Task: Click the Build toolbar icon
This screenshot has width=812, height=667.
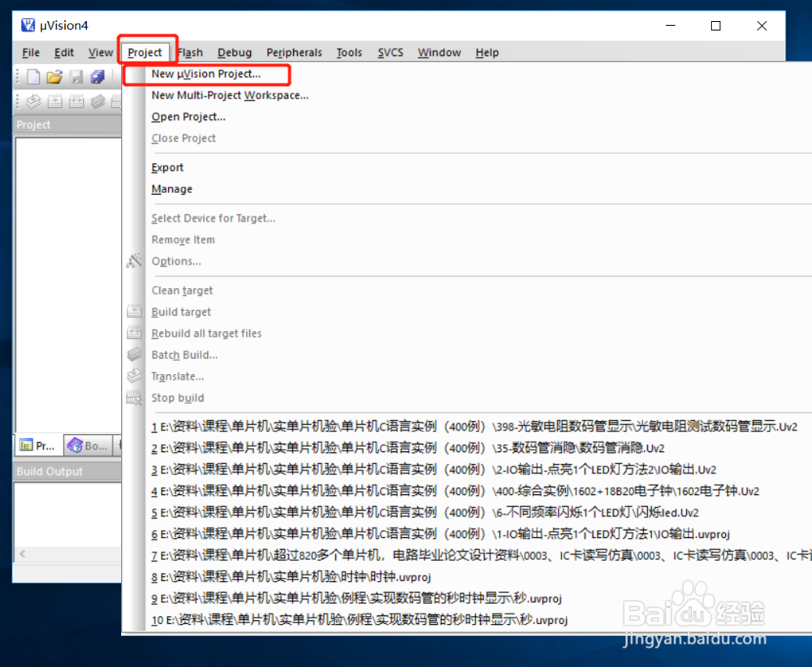Action: point(55,101)
